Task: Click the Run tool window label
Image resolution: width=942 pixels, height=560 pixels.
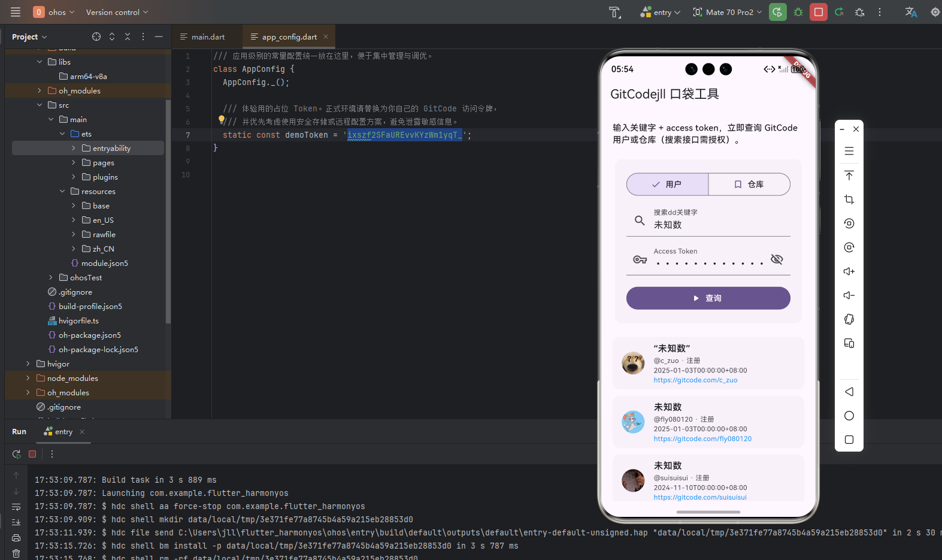Action: pos(19,431)
